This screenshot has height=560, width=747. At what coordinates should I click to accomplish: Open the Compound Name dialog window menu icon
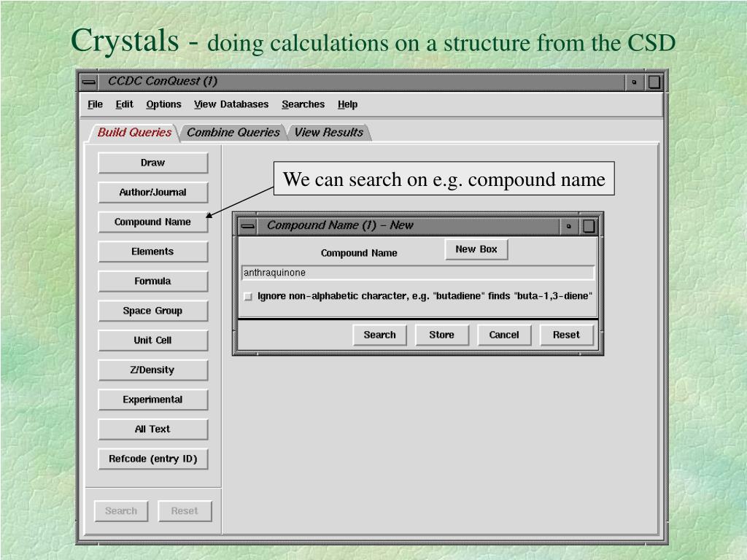coord(248,226)
